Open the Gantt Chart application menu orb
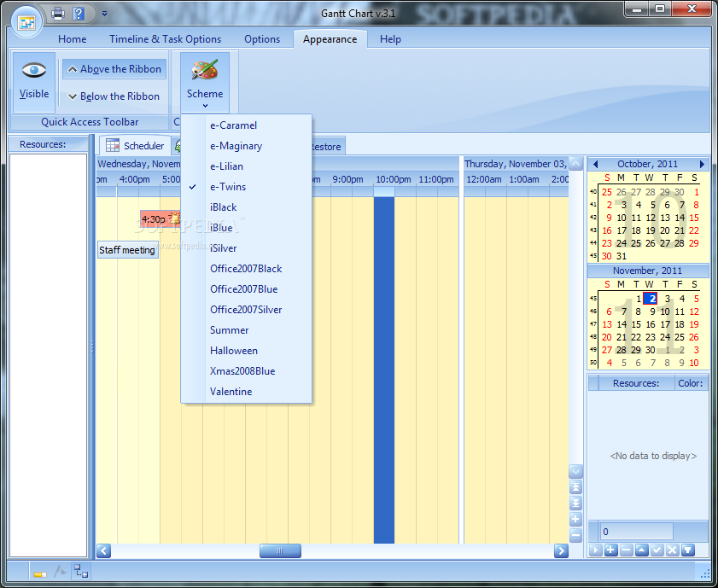718x588 pixels. pos(26,21)
